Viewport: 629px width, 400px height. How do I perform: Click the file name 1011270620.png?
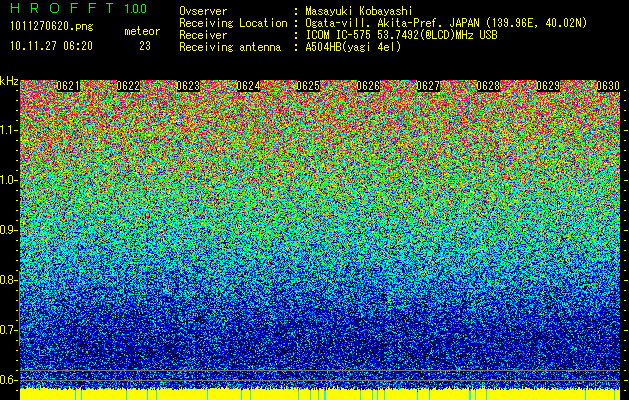click(x=52, y=26)
